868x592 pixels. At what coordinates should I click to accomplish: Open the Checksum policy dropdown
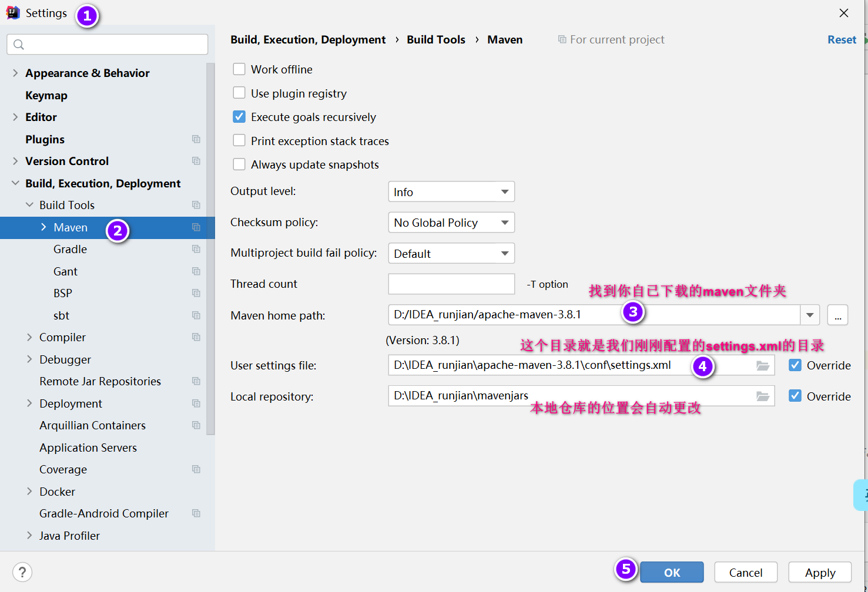click(x=451, y=223)
